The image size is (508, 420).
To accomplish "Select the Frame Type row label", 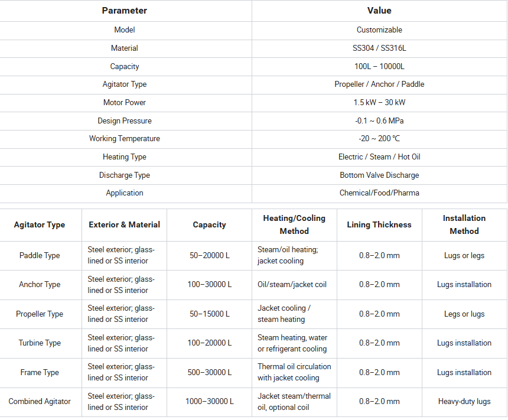I will click(x=40, y=373).
